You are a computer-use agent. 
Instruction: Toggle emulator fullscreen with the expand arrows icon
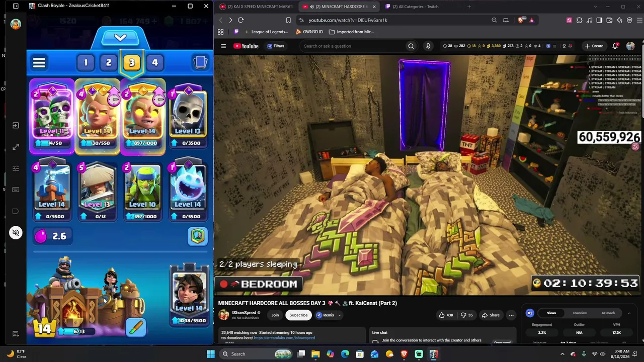pos(16,147)
